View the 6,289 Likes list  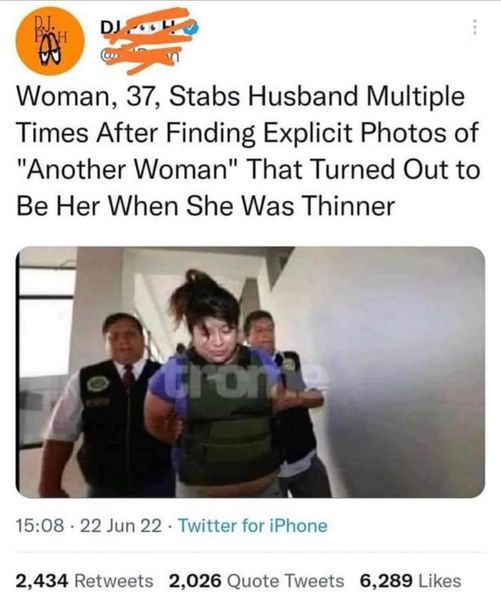click(x=410, y=580)
